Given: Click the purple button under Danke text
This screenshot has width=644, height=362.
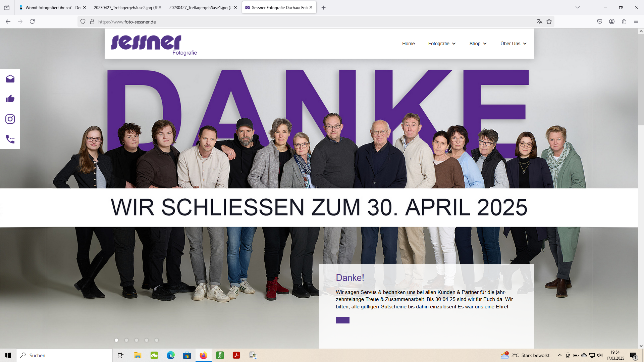Looking at the screenshot, I should tap(343, 320).
